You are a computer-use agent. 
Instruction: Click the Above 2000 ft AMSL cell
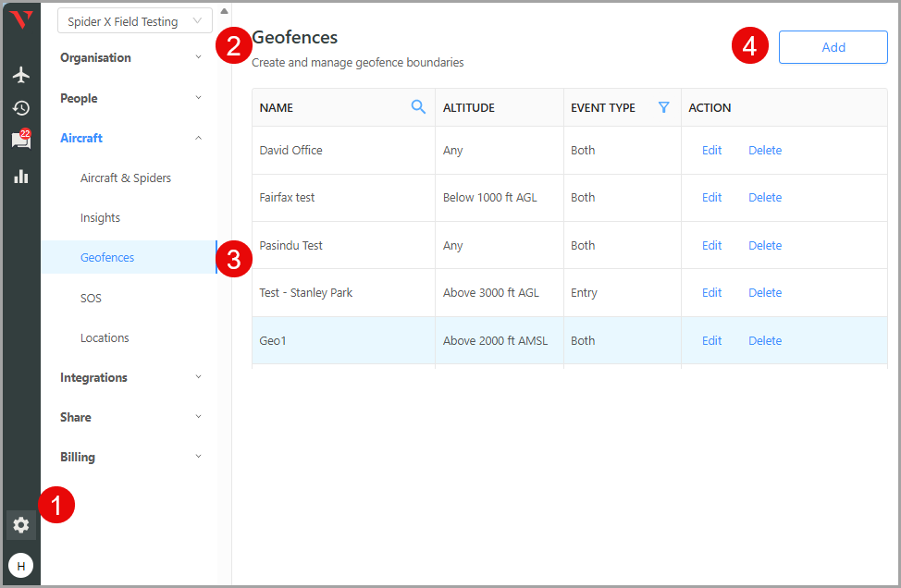point(500,340)
